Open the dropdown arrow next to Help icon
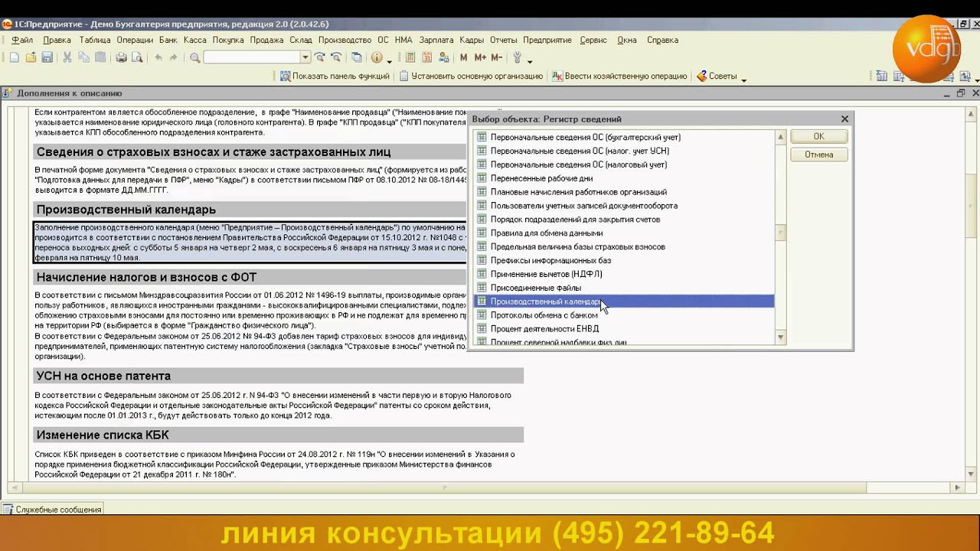The width and height of the screenshot is (980, 551). point(389,60)
